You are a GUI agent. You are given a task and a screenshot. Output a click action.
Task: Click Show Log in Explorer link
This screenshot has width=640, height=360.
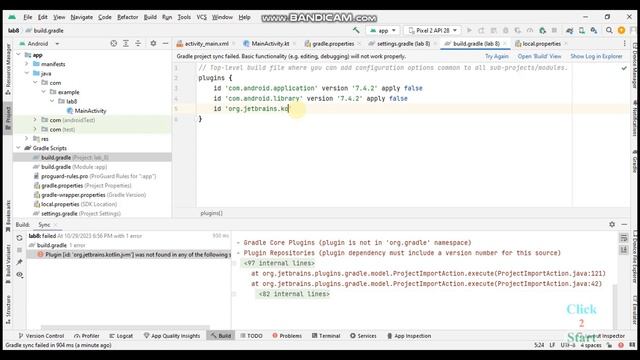coord(596,56)
